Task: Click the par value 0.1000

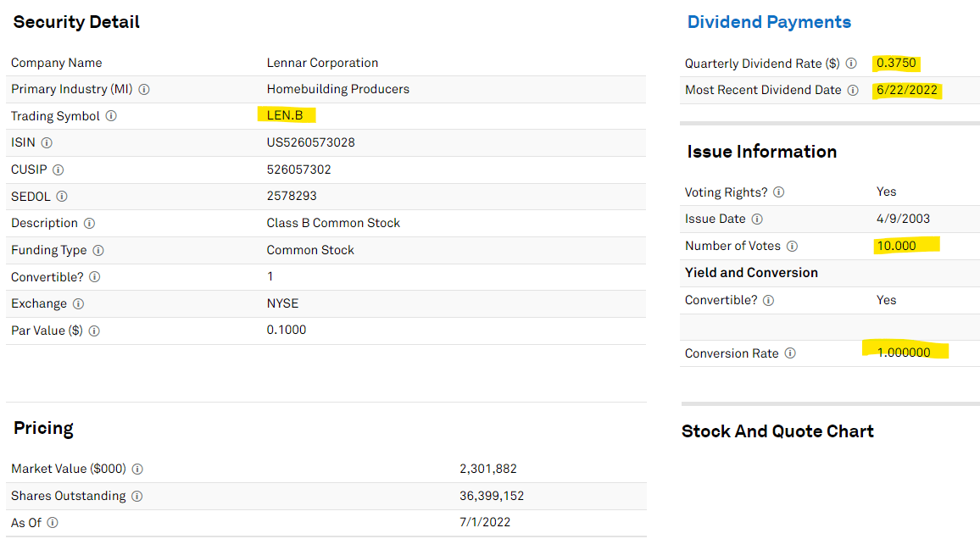Action: [287, 329]
